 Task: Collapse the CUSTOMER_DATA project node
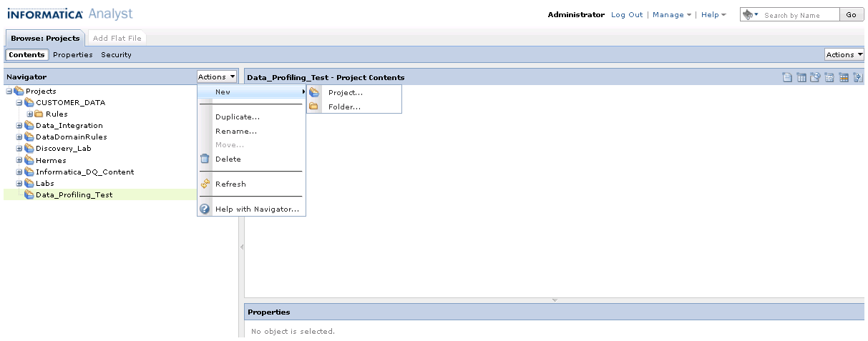pyautogui.click(x=19, y=103)
